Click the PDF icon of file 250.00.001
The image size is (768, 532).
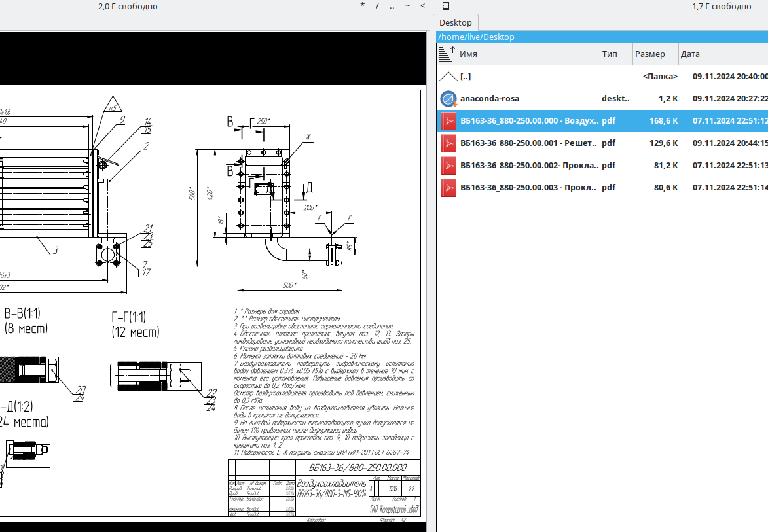coord(448,143)
